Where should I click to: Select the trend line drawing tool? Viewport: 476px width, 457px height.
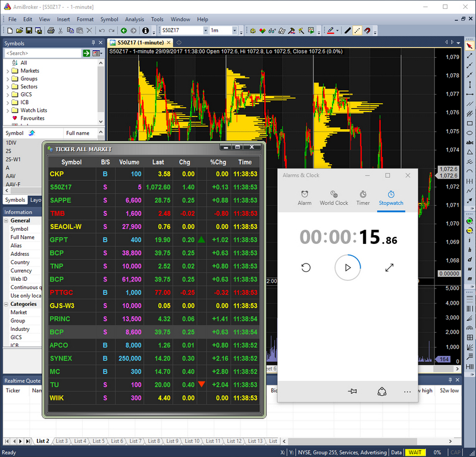pos(469,55)
